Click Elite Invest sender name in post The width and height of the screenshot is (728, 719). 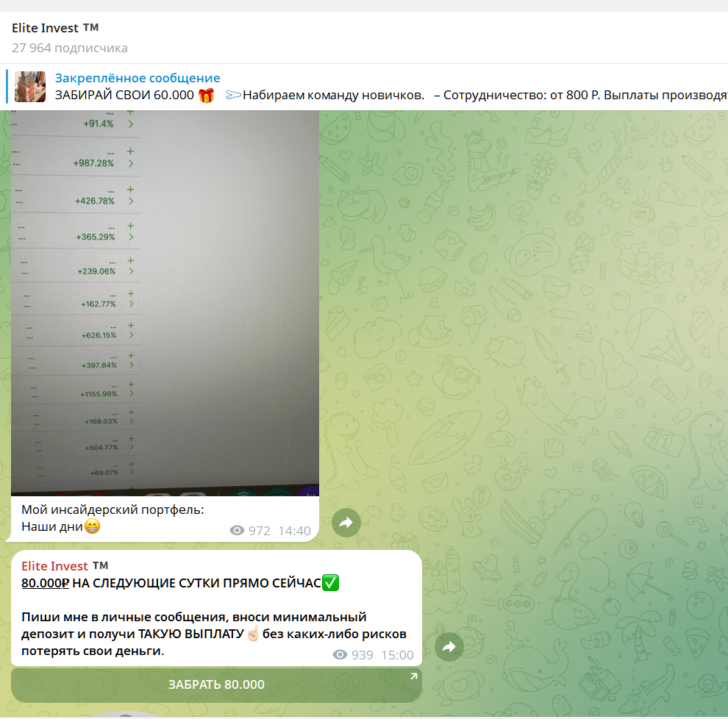coord(65,566)
